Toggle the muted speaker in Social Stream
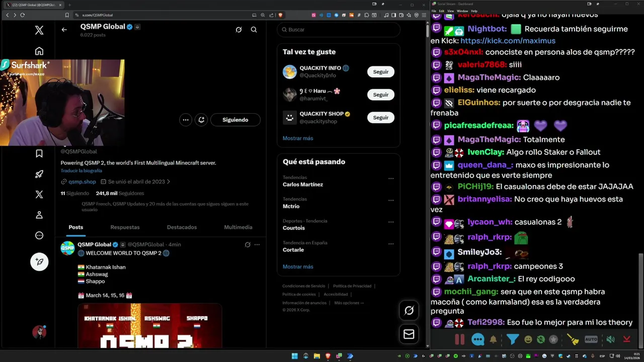 [610, 339]
